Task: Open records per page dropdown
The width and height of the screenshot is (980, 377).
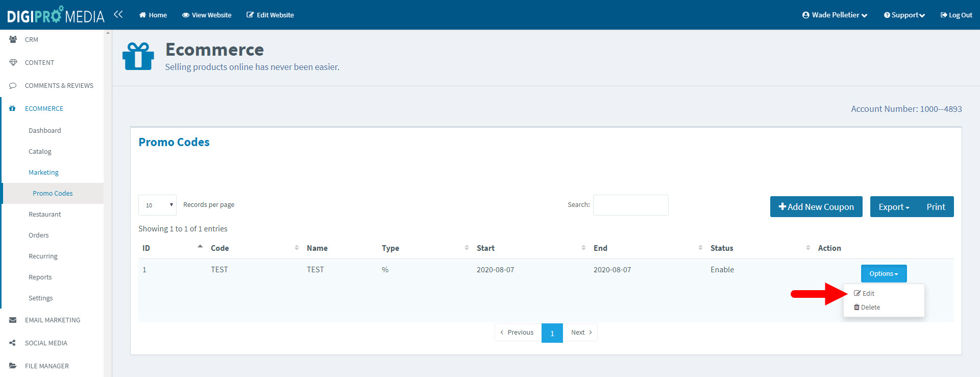Action: [157, 205]
